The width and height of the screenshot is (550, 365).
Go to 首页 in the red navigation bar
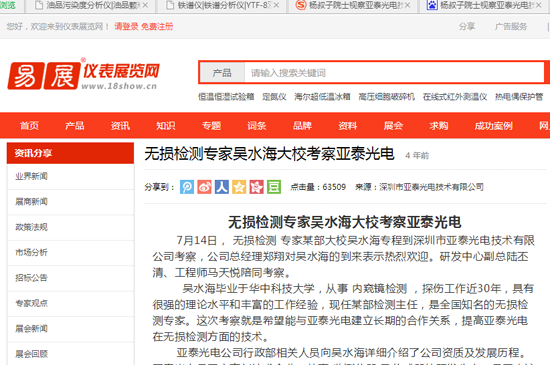(29, 126)
